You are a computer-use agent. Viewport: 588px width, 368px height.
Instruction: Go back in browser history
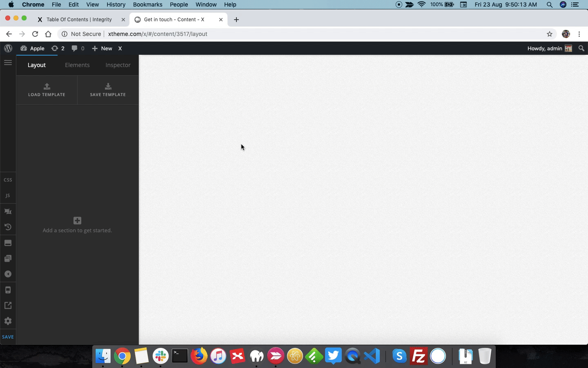click(x=9, y=34)
